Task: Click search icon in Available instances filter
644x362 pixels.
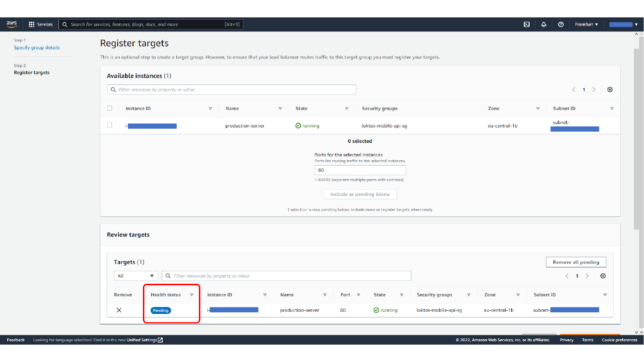Action: [113, 90]
